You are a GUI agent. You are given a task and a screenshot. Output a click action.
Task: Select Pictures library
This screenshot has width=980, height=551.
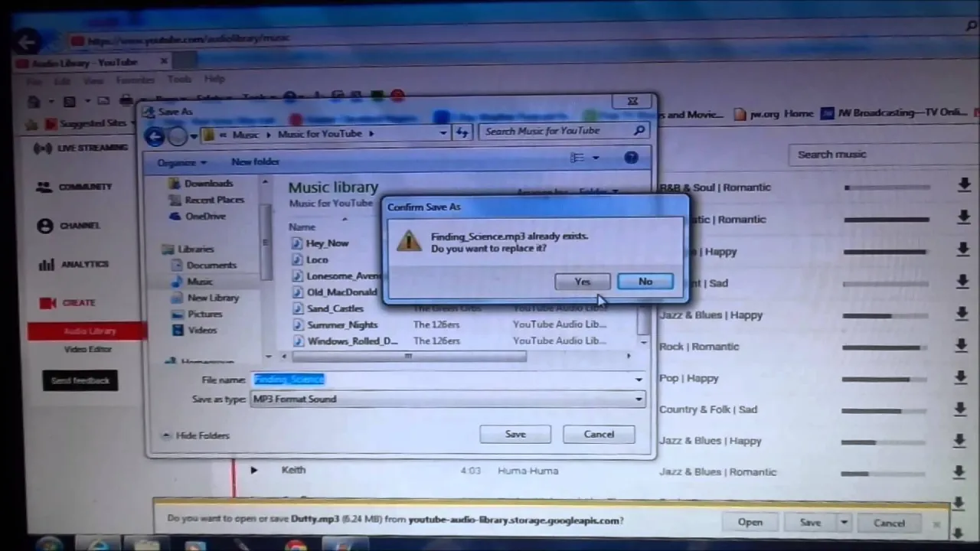(204, 314)
